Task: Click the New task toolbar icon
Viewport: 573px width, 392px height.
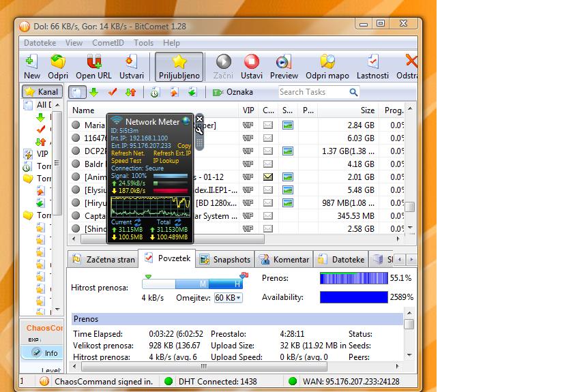Action: point(31,62)
